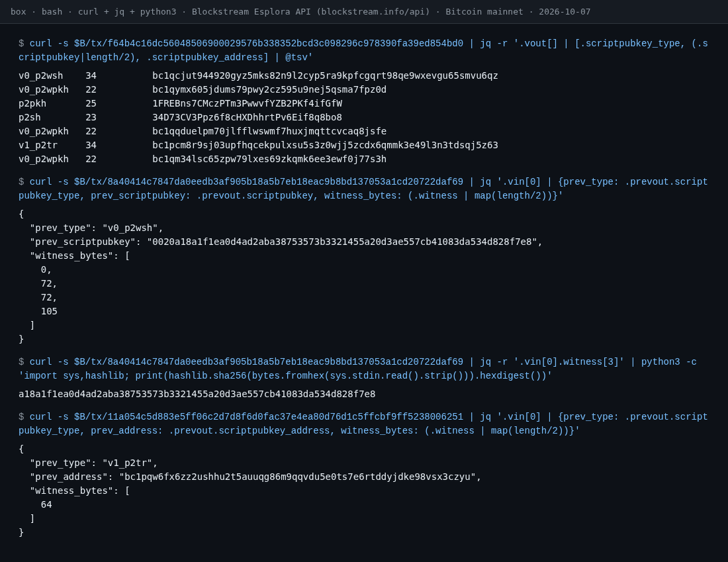Screen dimensions: 728x562
Task: Select the sha256 hash output a18a1f1ea0d4
Action: pos(197,395)
